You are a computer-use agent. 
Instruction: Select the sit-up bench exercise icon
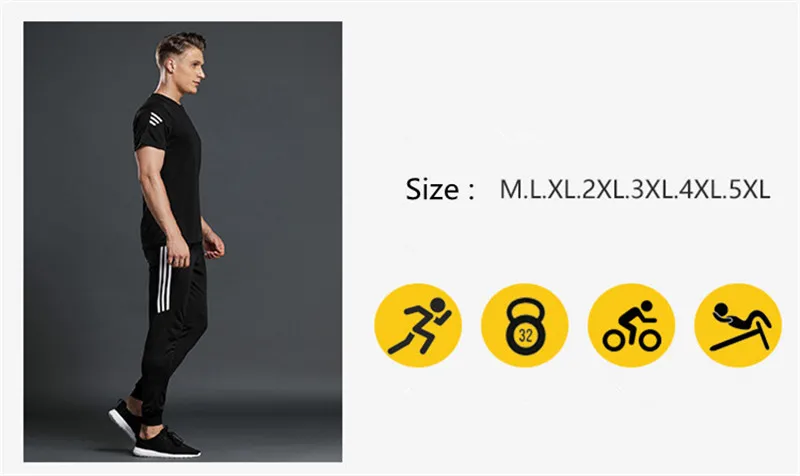[738, 325]
